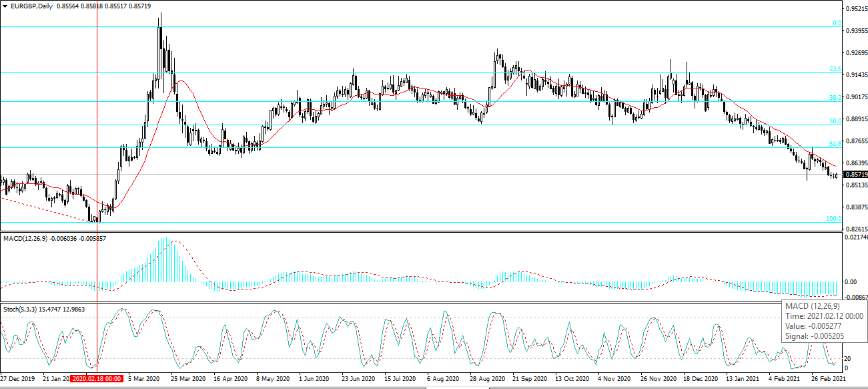Viewport: 868px width, 389px height.
Task: Click the 0.87655 price scale value
Action: click(856, 141)
